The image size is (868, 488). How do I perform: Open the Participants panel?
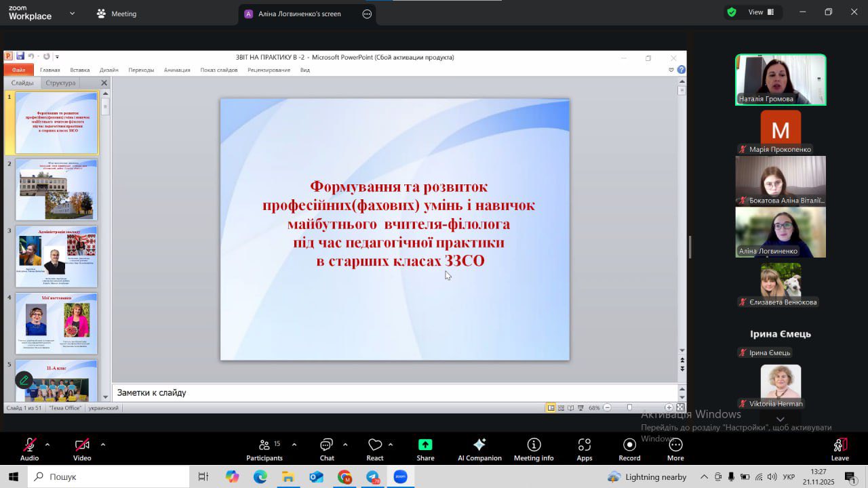click(264, 449)
